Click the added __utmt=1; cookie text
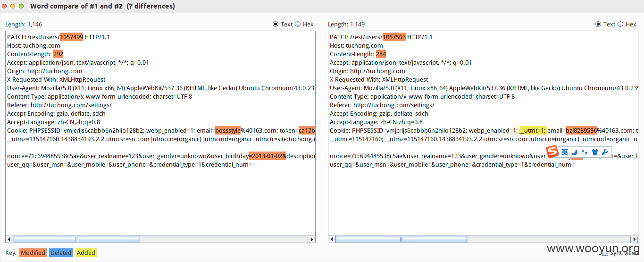The width and height of the screenshot is (644, 262). pos(533,130)
